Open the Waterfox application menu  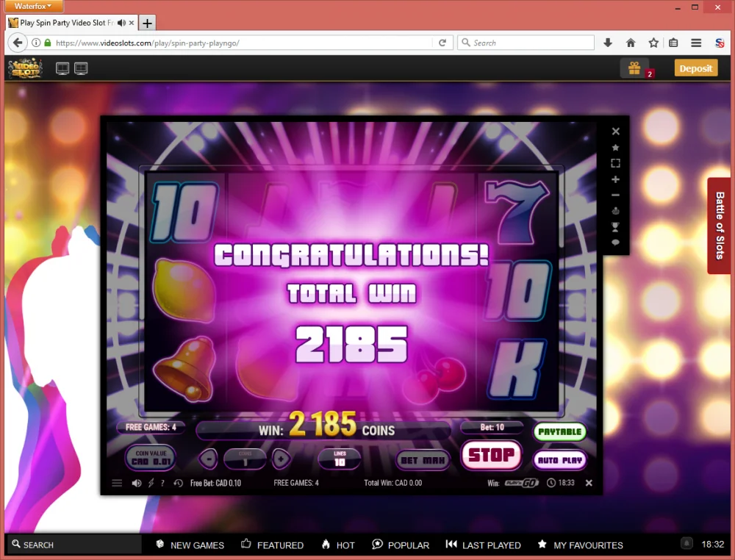click(x=34, y=6)
